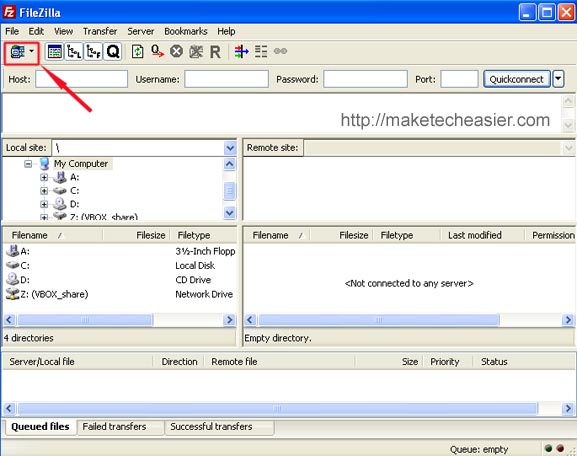Select A: in local directory tree
The height and width of the screenshot is (456, 577).
(74, 177)
